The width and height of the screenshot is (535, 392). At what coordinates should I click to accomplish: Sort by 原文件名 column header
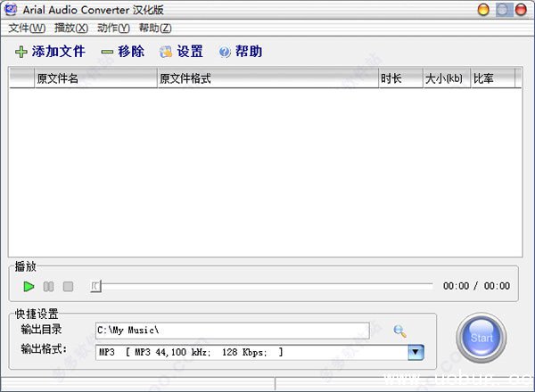point(95,78)
